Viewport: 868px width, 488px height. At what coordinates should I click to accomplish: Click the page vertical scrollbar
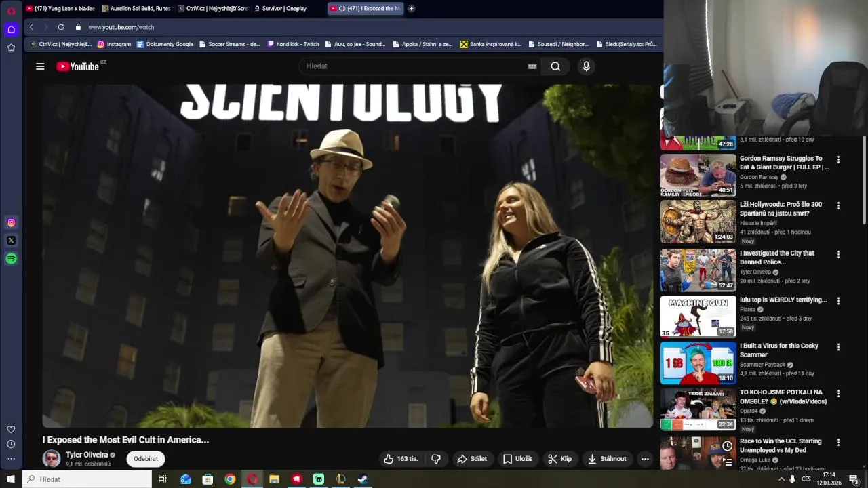click(864, 180)
